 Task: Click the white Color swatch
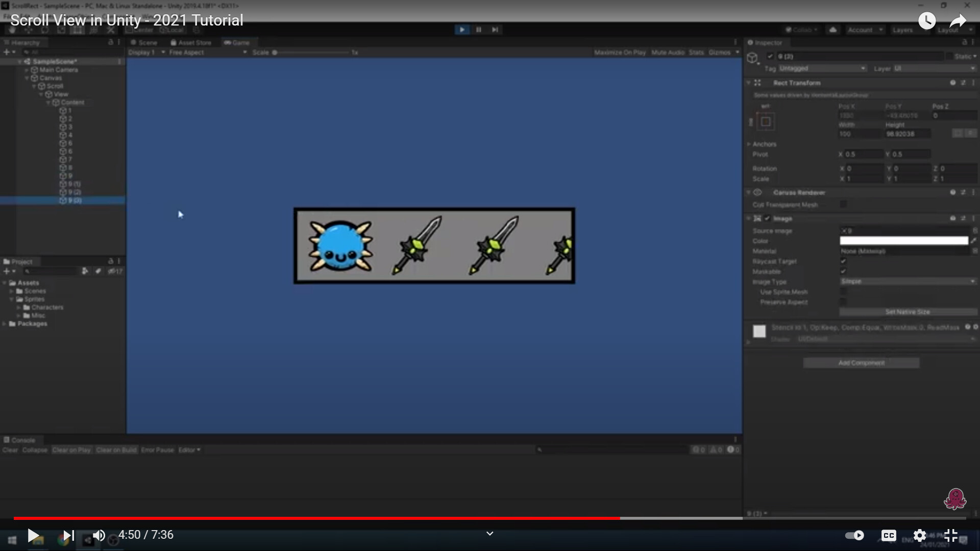click(x=903, y=241)
